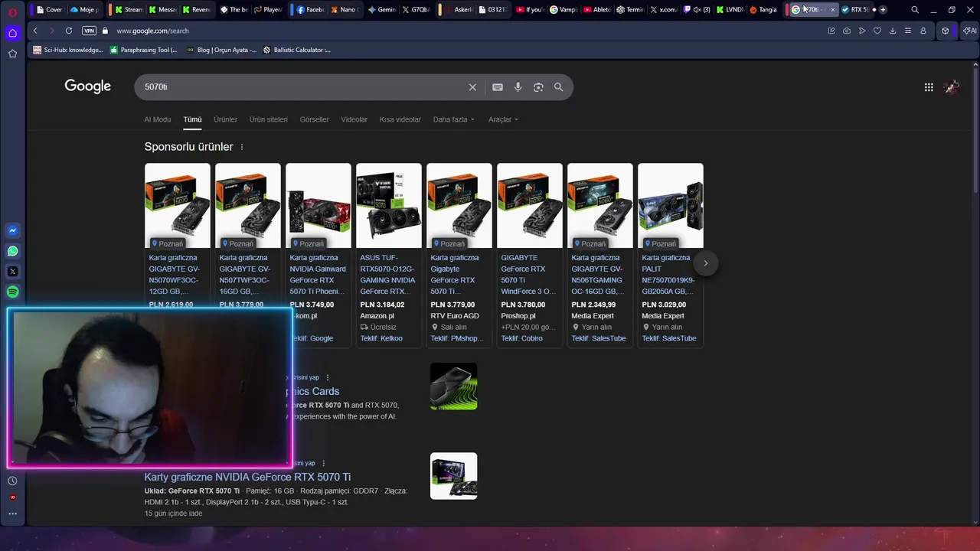Open sidebar three-dots settings
980x551 pixels.
coord(12,514)
